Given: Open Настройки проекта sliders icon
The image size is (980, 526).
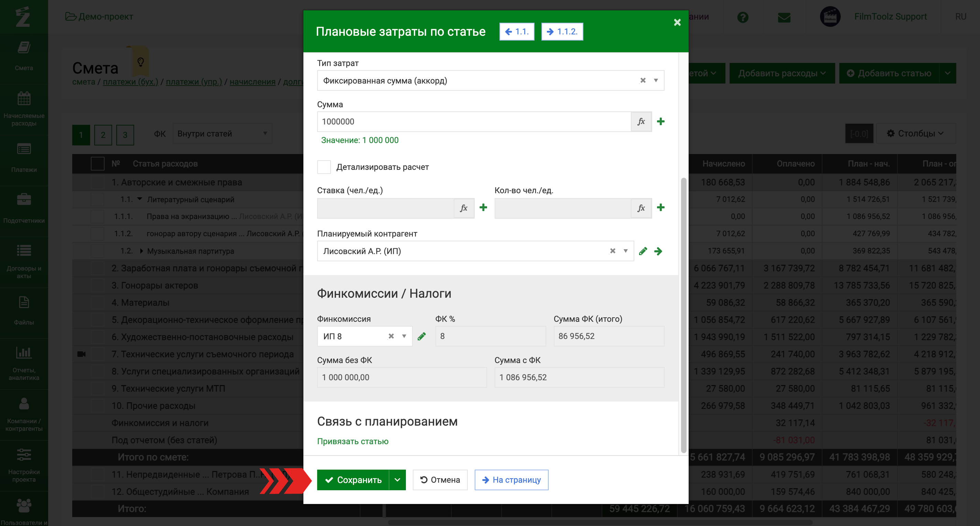Looking at the screenshot, I should click(x=24, y=454).
